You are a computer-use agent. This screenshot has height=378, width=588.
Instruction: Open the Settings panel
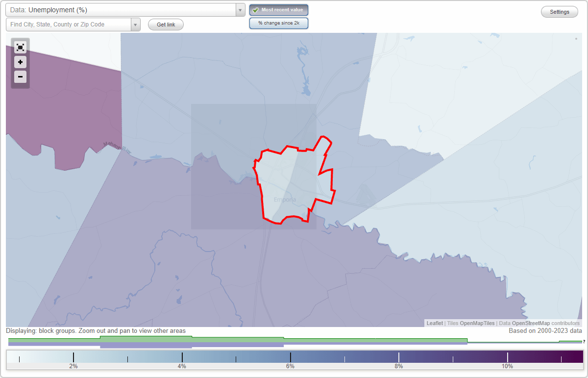point(559,11)
